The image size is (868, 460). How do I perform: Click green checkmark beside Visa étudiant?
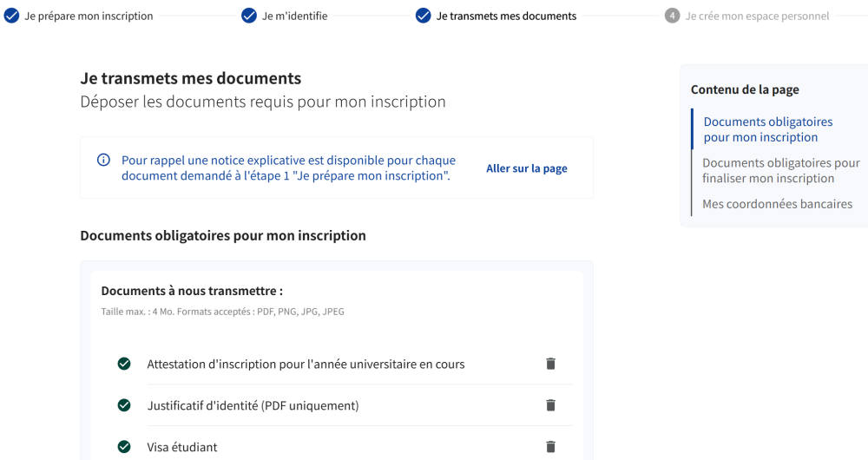(124, 447)
